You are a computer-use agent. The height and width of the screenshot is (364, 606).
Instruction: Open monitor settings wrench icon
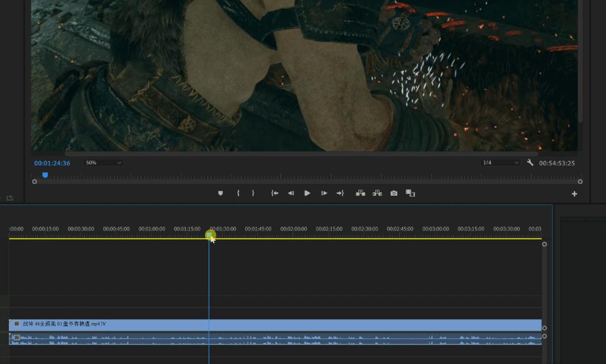[x=530, y=162]
